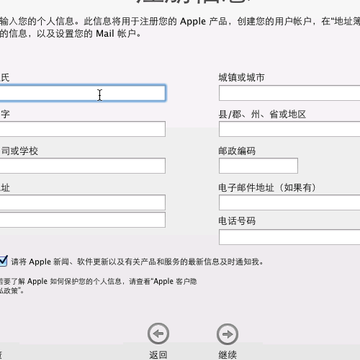Click the 电子邮件地址 email field
360x360 pixels.
point(289,202)
